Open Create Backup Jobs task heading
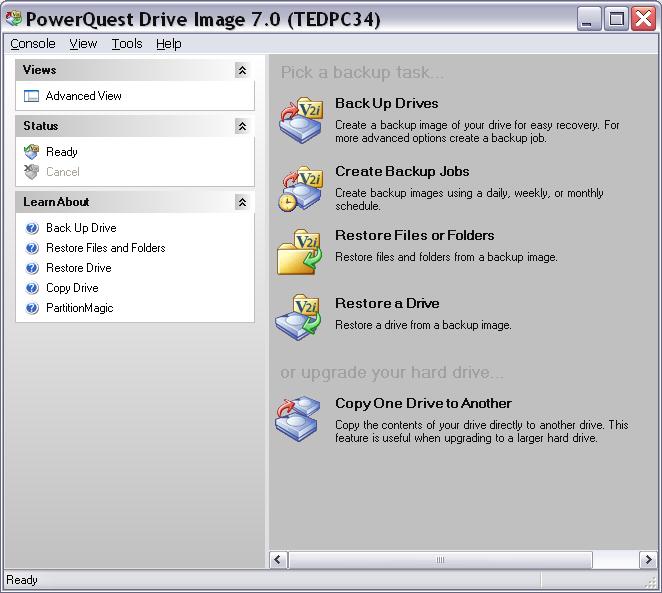Screen dimensions: 662x593 point(402,171)
